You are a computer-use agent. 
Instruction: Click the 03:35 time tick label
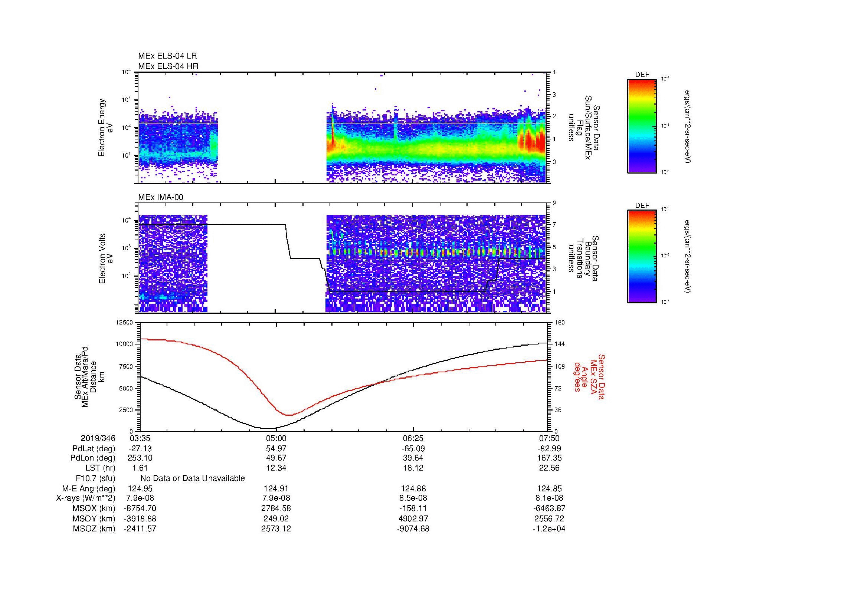point(140,438)
